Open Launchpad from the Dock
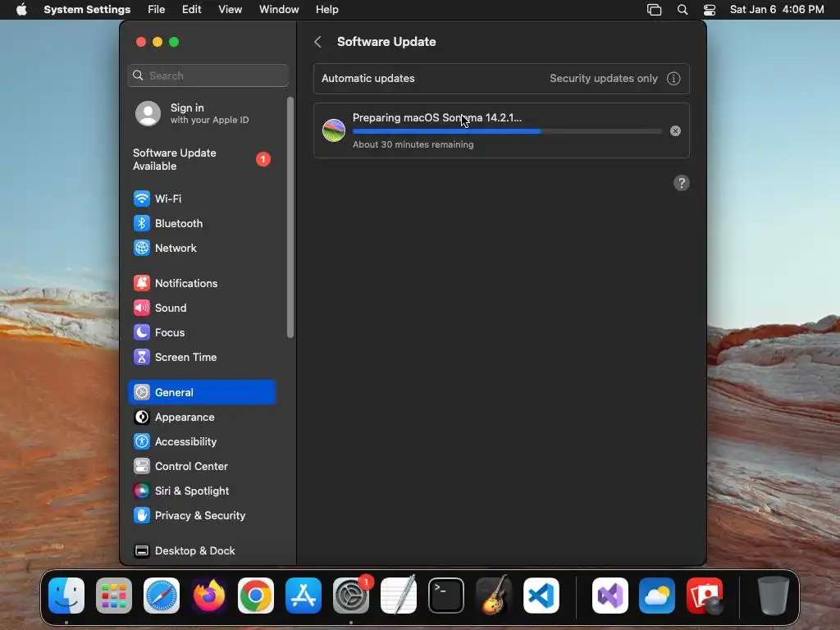Screen dimensions: 840x630 pyautogui.click(x=113, y=596)
